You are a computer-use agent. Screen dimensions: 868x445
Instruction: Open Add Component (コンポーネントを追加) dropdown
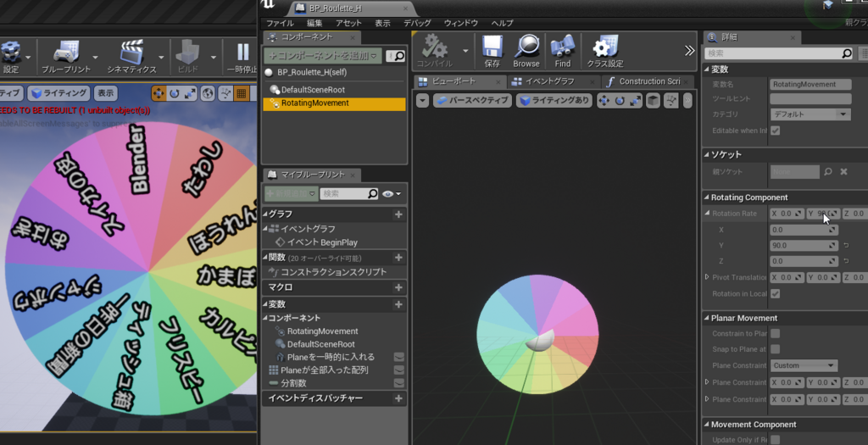pyautogui.click(x=323, y=56)
